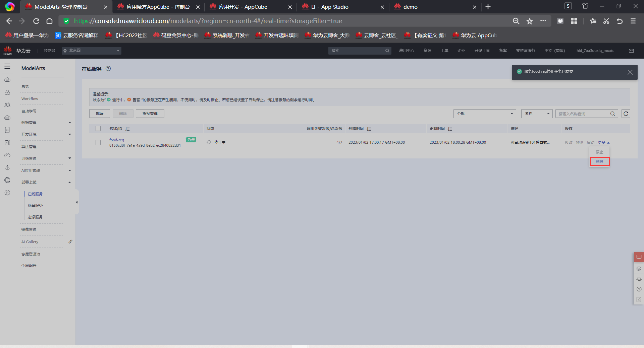644x348 pixels.
Task: Open Workflow in side navigation
Action: coord(30,99)
